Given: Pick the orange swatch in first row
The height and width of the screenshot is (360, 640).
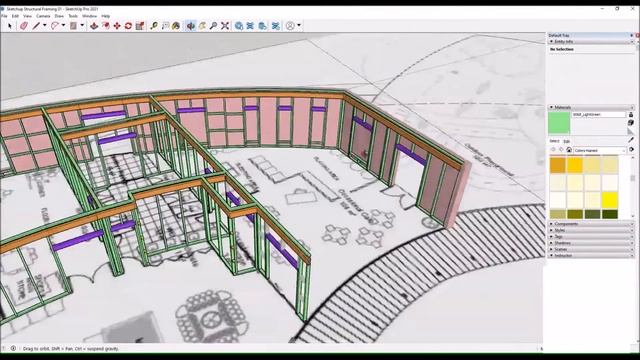Looking at the screenshot, I should click(558, 165).
